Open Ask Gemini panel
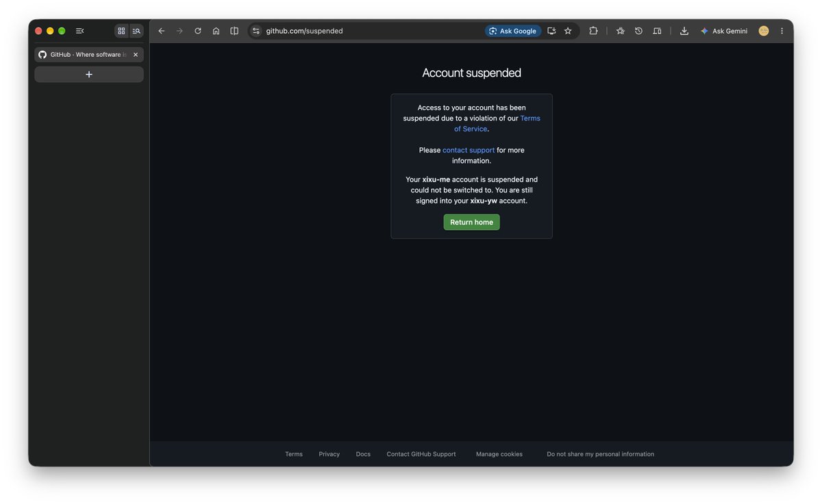 [723, 31]
